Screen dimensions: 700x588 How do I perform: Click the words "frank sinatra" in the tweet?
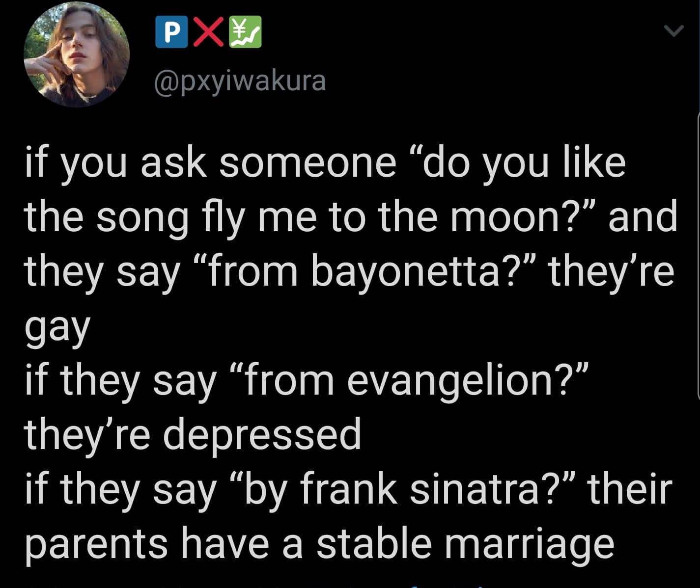coord(418,489)
